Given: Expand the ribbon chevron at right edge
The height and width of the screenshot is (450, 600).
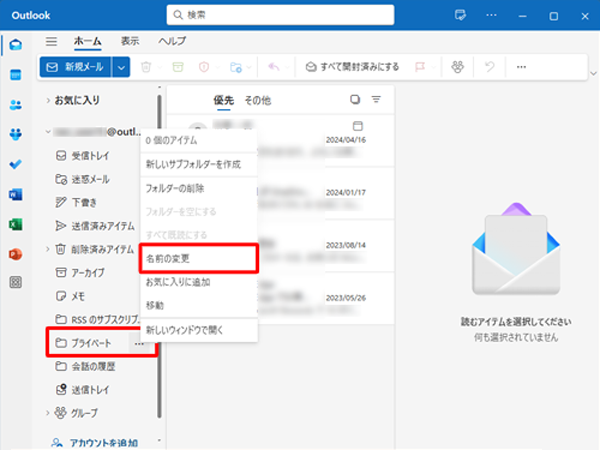Looking at the screenshot, I should click(x=593, y=73).
